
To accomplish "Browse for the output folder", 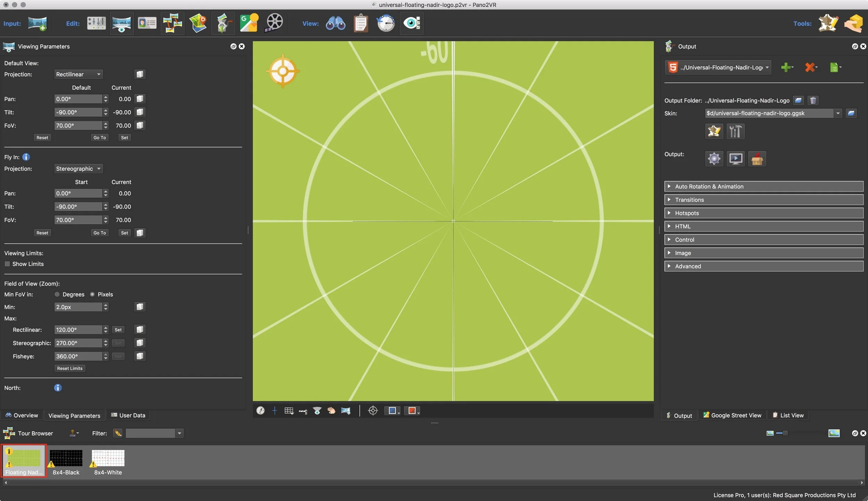I will pos(798,101).
